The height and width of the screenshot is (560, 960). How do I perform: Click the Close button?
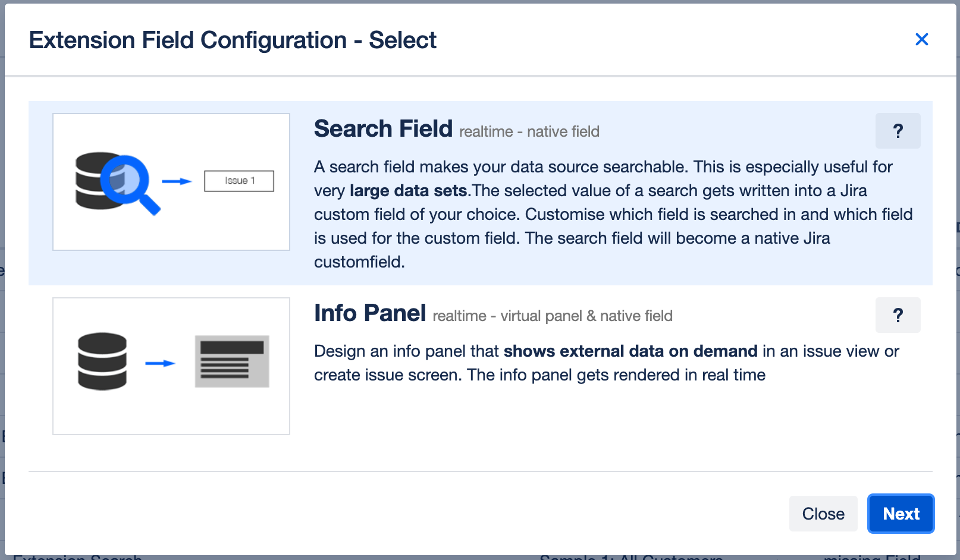(823, 514)
